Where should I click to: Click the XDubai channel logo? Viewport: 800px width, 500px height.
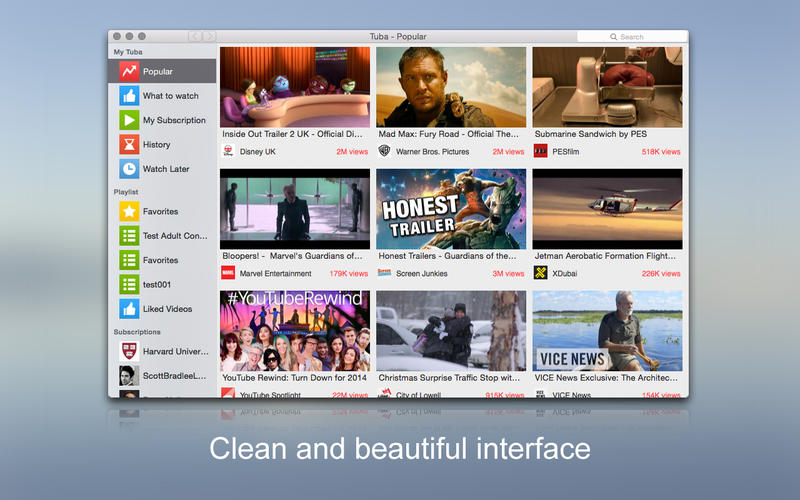[x=541, y=273]
